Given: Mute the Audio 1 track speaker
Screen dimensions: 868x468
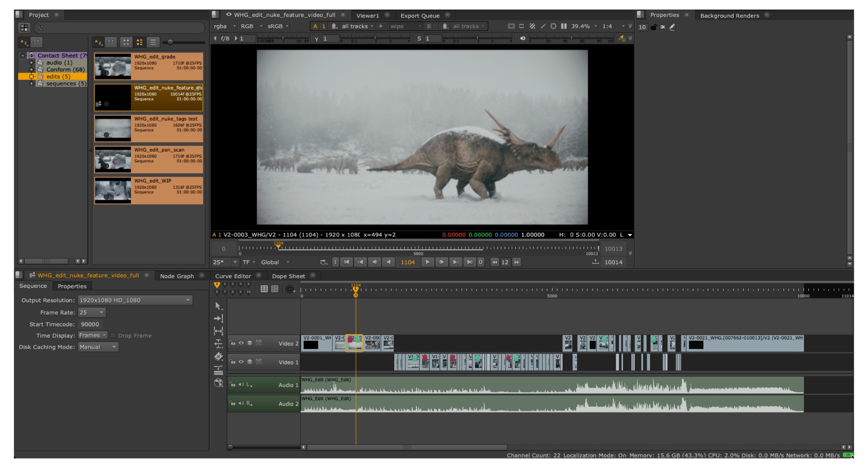Looking at the screenshot, I should [x=241, y=385].
